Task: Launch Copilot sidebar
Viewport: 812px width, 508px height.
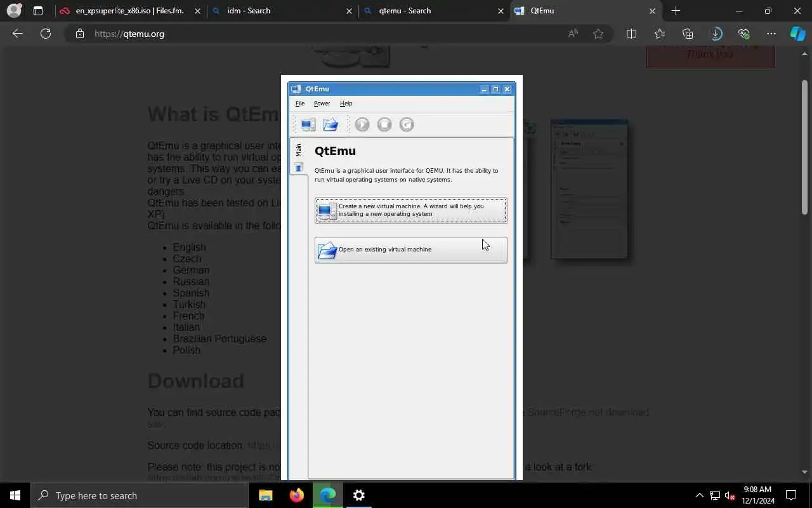Action: (797, 34)
